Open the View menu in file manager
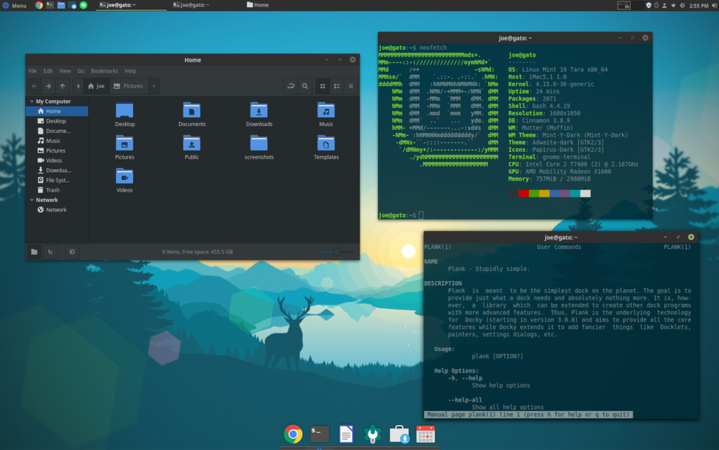This screenshot has width=719, height=450. [65, 71]
